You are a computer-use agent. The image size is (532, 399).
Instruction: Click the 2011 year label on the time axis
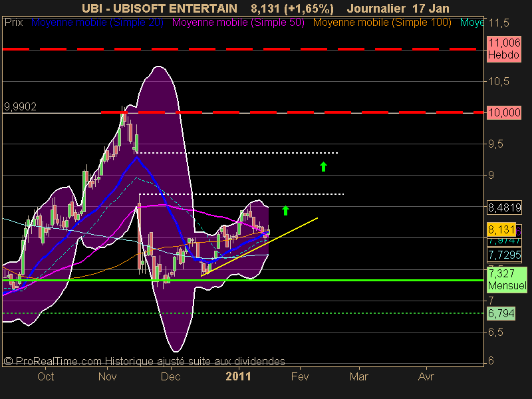pyautogui.click(x=238, y=376)
